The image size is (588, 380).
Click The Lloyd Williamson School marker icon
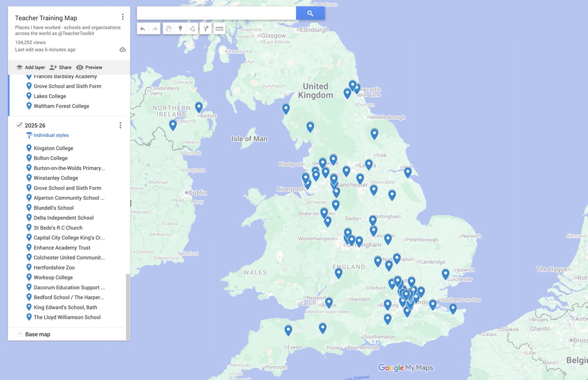pos(29,317)
